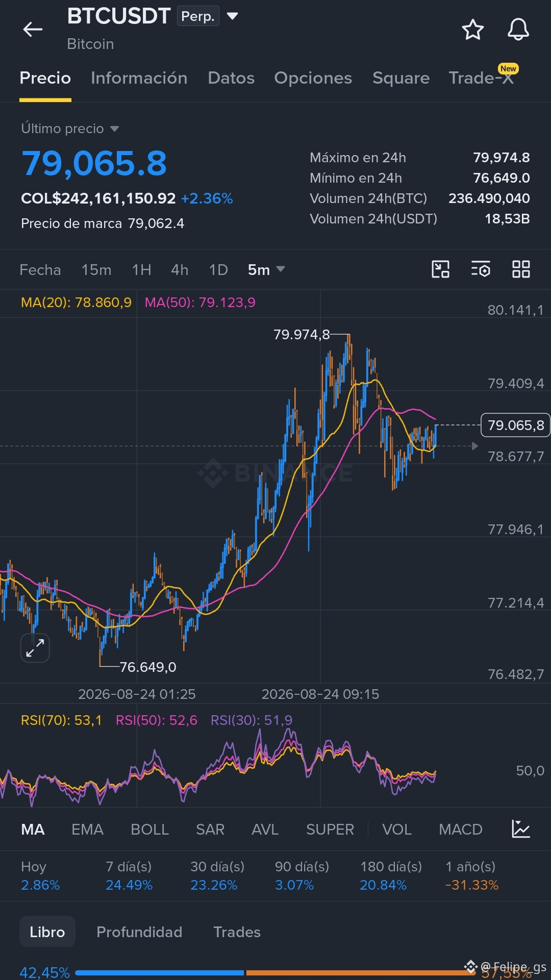Tap the RSI(70) value label
The width and height of the screenshot is (551, 980).
click(61, 720)
